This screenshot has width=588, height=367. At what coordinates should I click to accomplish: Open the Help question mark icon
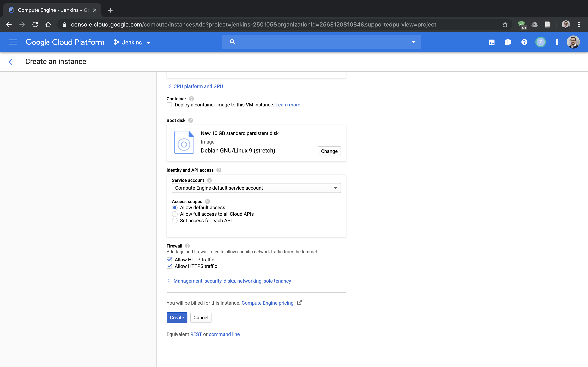coord(524,42)
